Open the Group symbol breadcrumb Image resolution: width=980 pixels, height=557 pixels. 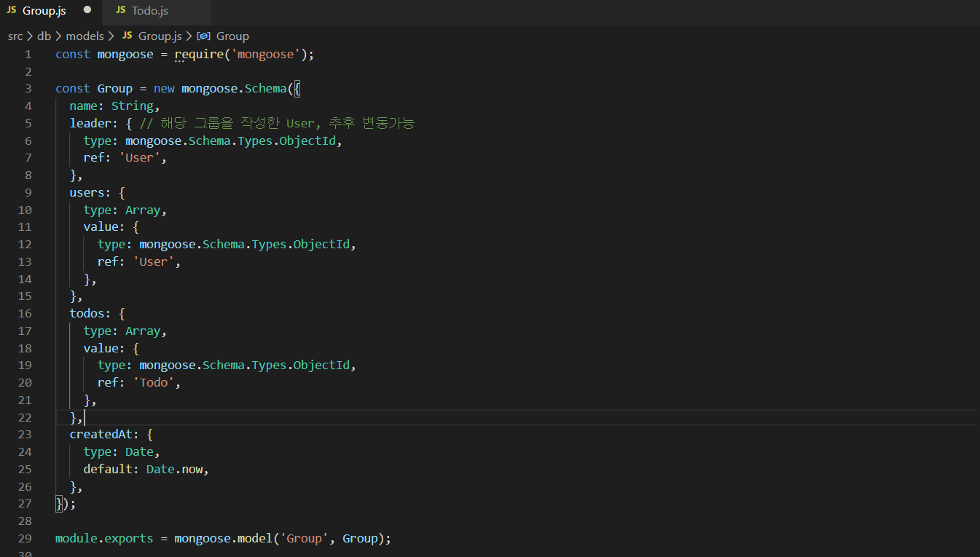click(232, 36)
